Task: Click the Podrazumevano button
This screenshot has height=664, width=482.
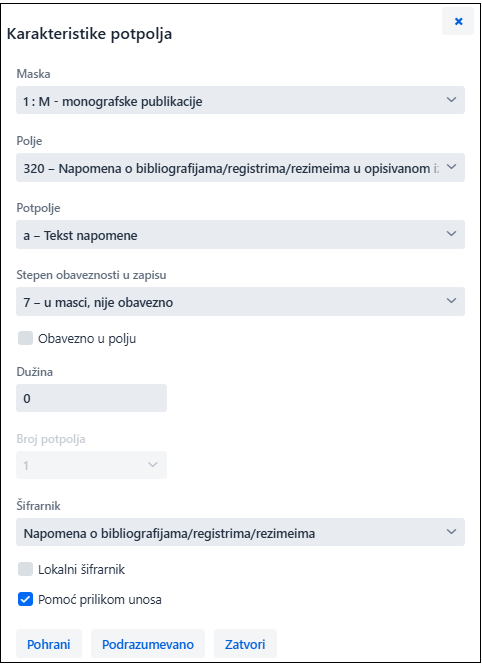Action: click(x=148, y=644)
